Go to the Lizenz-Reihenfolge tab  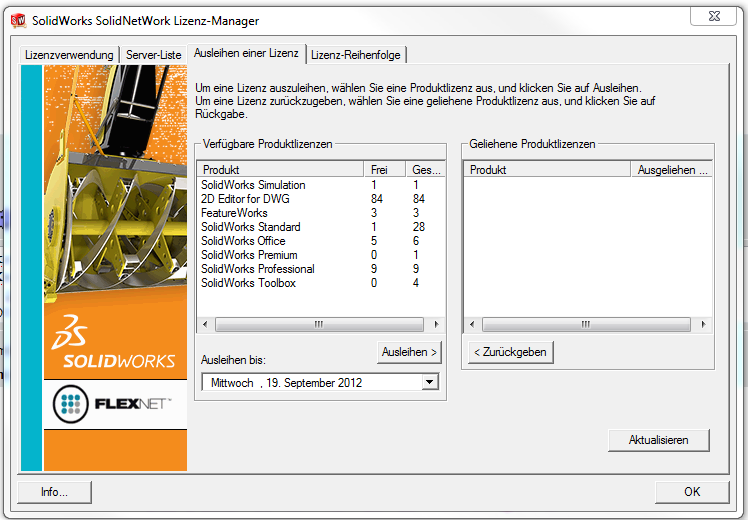pos(355,55)
